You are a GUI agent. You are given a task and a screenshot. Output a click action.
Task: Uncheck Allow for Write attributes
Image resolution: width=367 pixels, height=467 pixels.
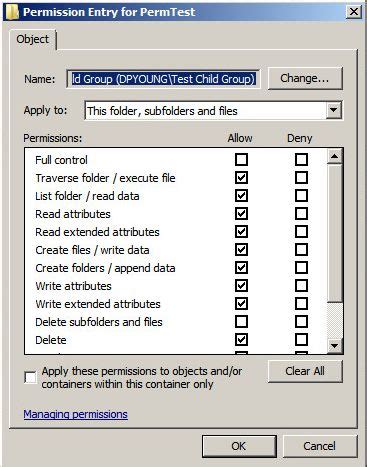241,286
